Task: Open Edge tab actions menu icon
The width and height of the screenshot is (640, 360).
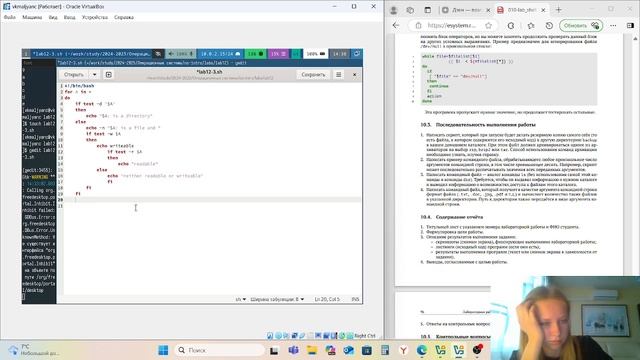Action: click(427, 10)
